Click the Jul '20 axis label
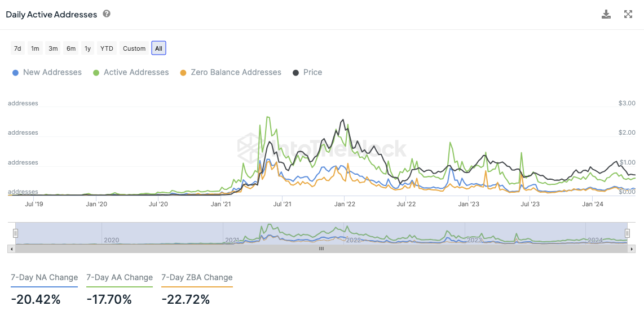 (x=158, y=203)
